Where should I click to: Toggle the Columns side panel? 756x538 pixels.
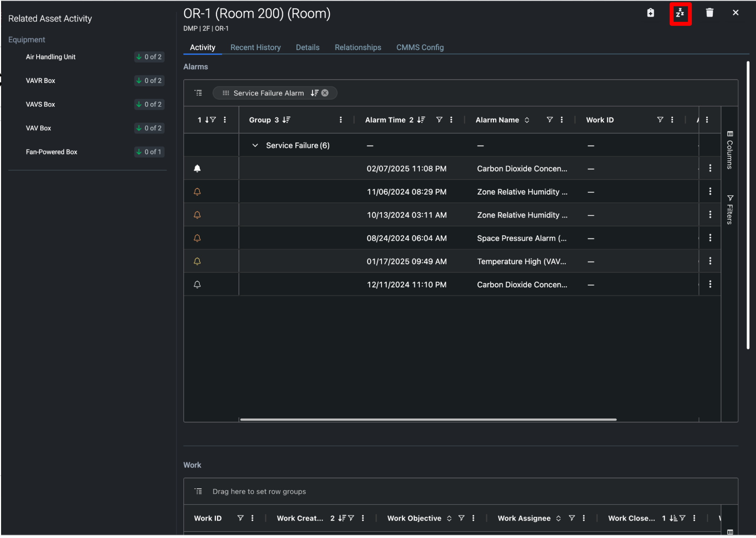tap(730, 150)
